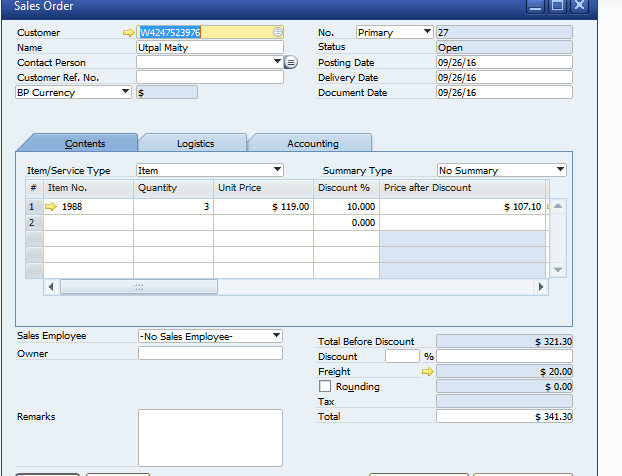This screenshot has height=476, width=622.
Task: Click the Rounding amount $ 0.00
Action: point(504,386)
